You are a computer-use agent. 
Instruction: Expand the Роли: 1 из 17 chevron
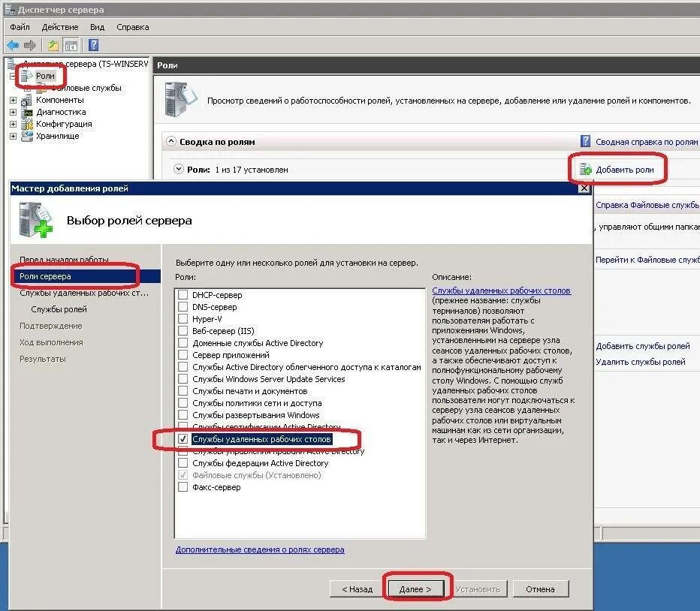179,169
